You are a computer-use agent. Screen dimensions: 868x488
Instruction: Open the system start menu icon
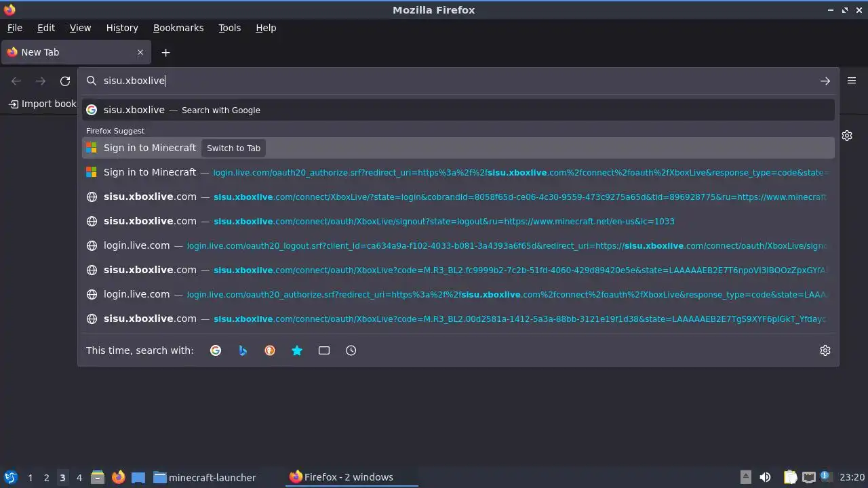tap(10, 477)
